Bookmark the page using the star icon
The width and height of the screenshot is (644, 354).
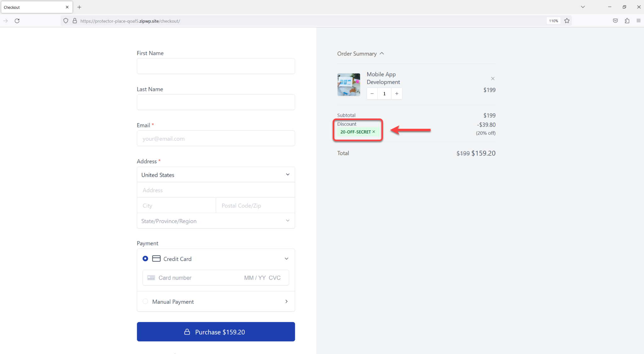tap(567, 21)
